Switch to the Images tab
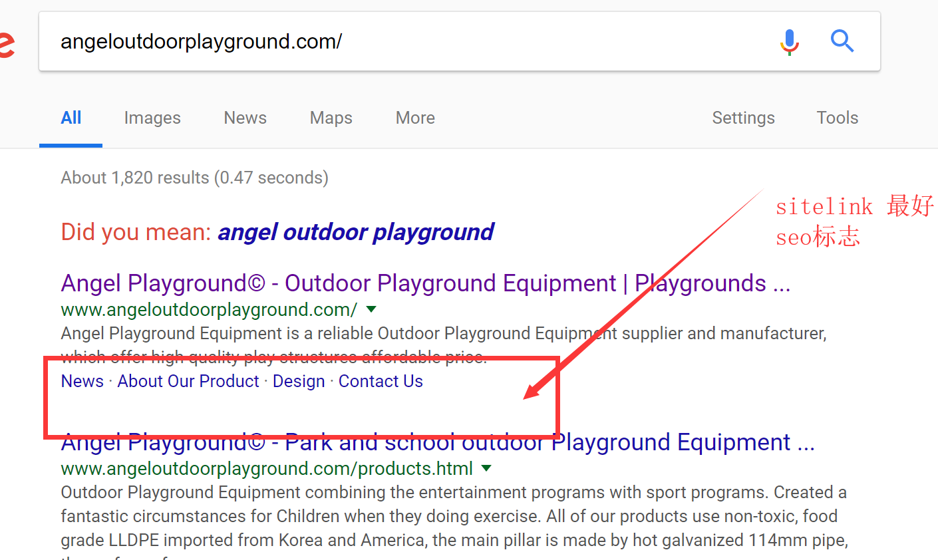This screenshot has height=560, width=938. pos(152,118)
